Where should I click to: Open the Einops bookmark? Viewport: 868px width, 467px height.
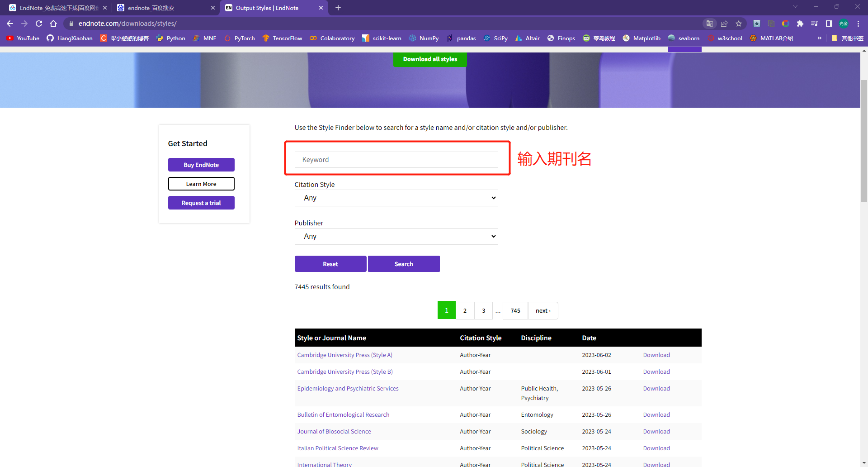point(561,38)
